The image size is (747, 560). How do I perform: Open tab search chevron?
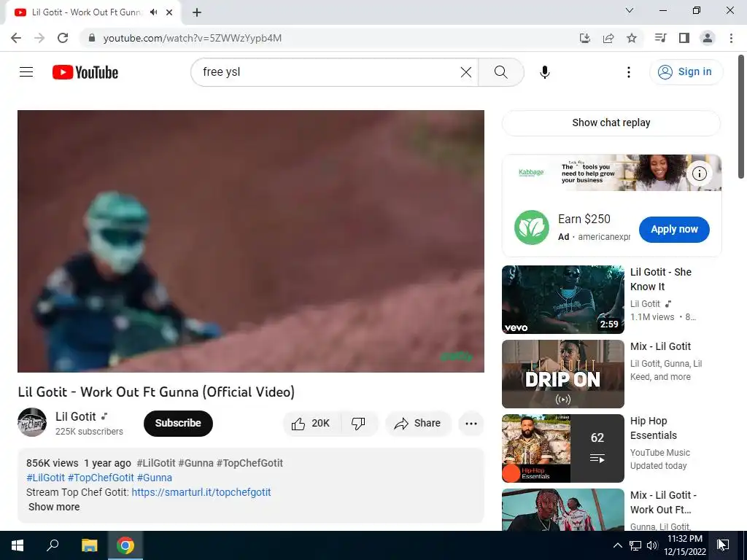(x=630, y=10)
